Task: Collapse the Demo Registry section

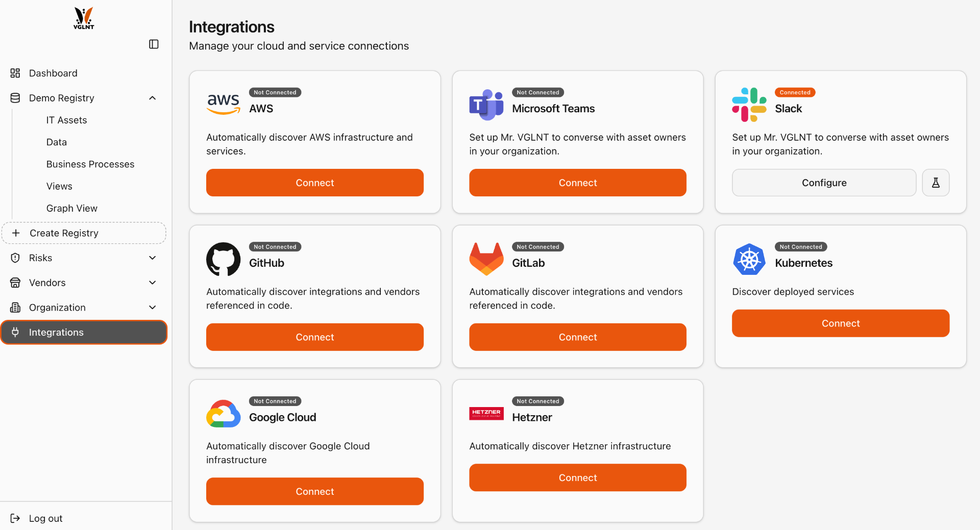Action: point(152,97)
